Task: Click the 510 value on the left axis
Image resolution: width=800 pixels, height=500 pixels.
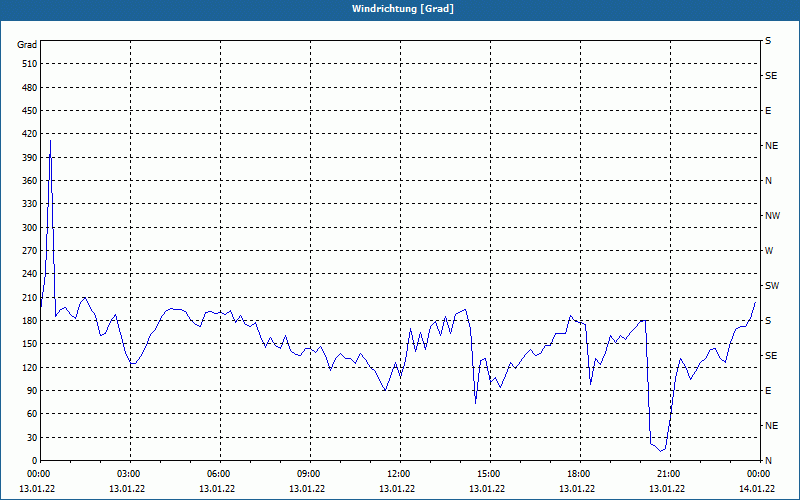Action: point(30,64)
